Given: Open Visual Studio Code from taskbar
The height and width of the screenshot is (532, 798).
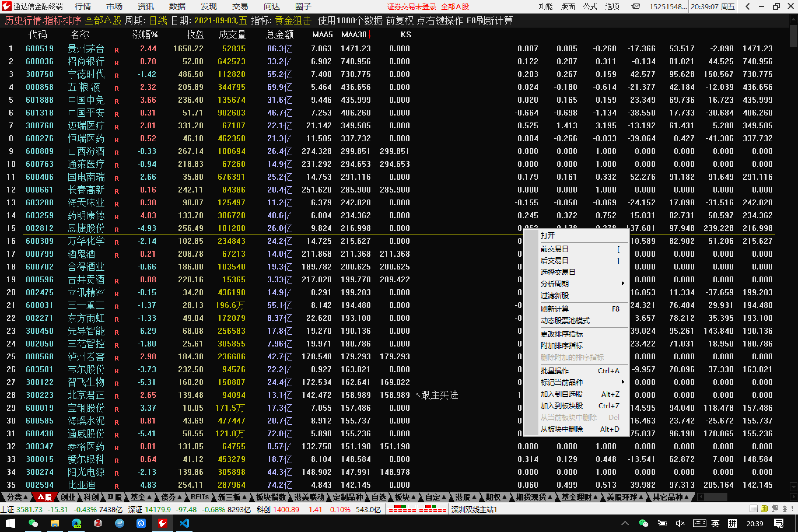Looking at the screenshot, I should point(184,523).
